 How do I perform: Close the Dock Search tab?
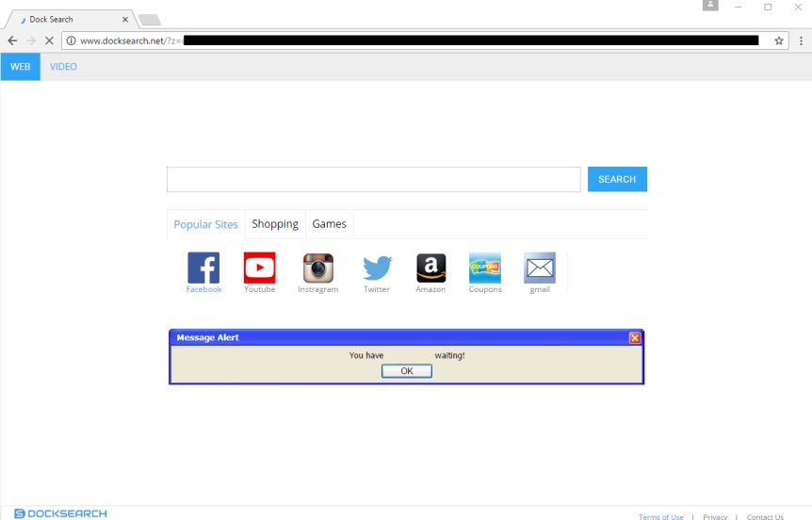pos(124,19)
